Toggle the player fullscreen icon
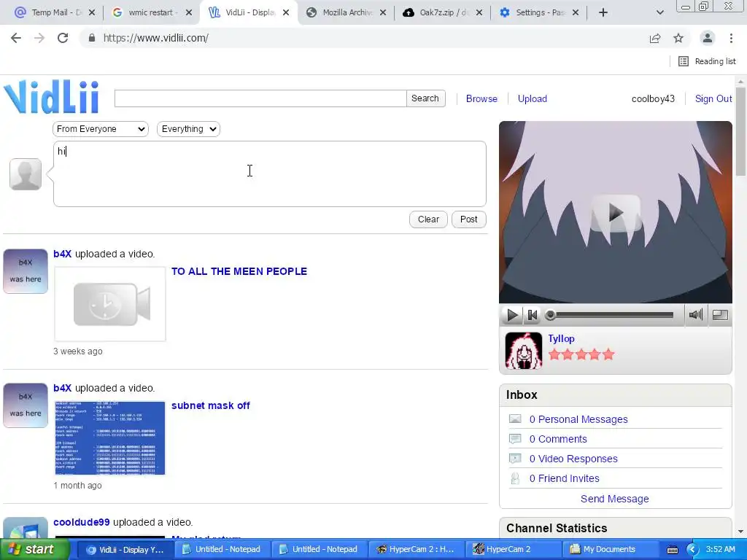Viewport: 747px width, 560px height. [720, 315]
